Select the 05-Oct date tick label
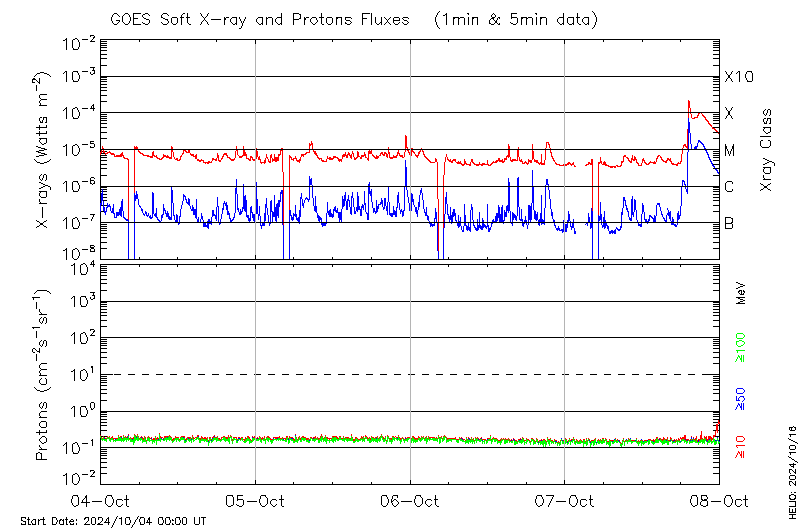Viewport: 800px width, 530px height. 256,501
